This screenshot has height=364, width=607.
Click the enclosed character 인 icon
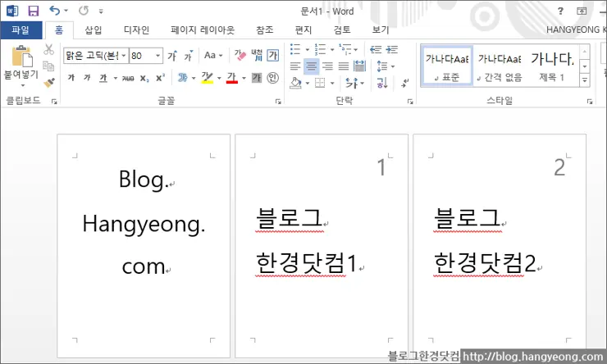pyautogui.click(x=273, y=78)
